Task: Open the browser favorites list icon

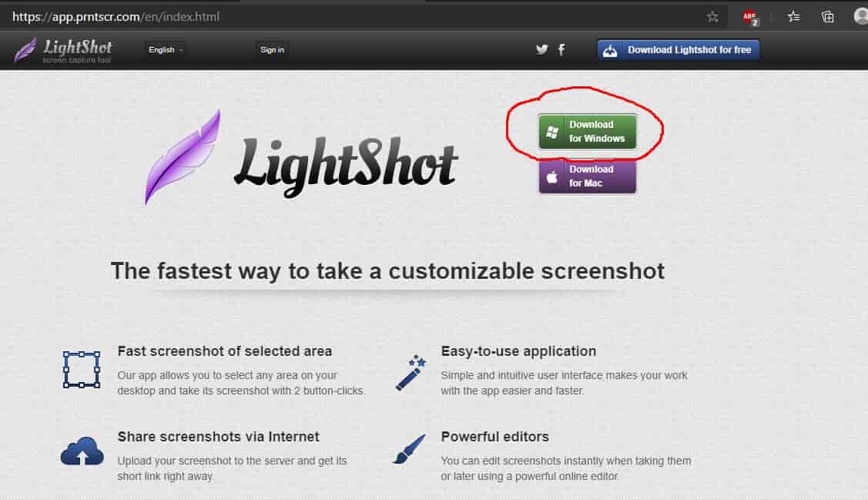Action: 793,15
